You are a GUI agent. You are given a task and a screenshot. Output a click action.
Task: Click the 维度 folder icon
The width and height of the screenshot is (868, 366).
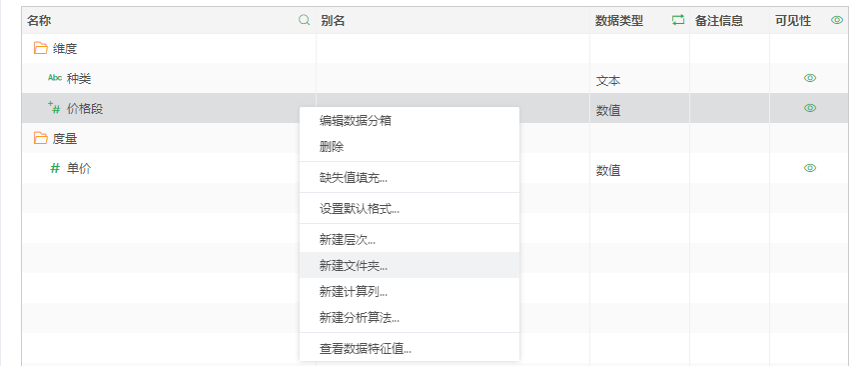40,48
